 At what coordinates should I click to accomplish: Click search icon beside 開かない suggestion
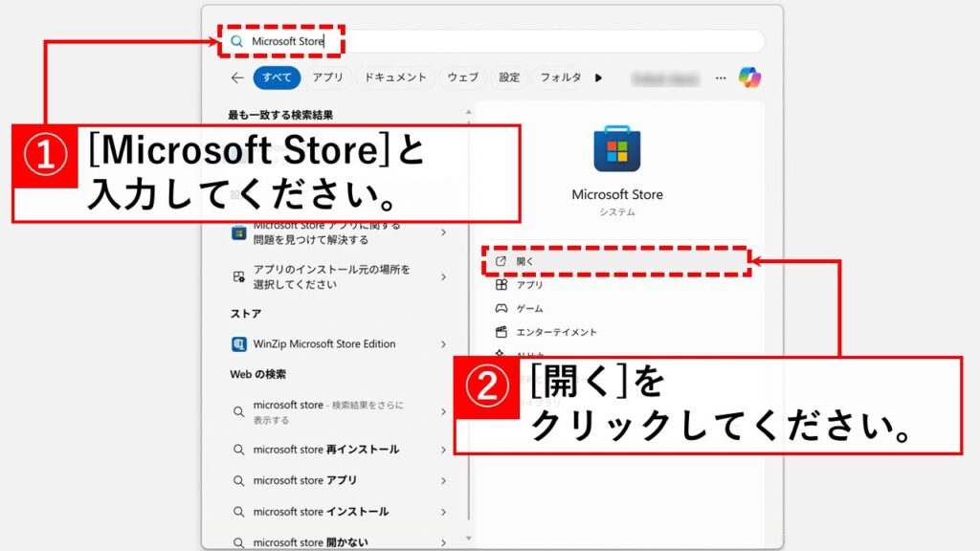point(238,542)
